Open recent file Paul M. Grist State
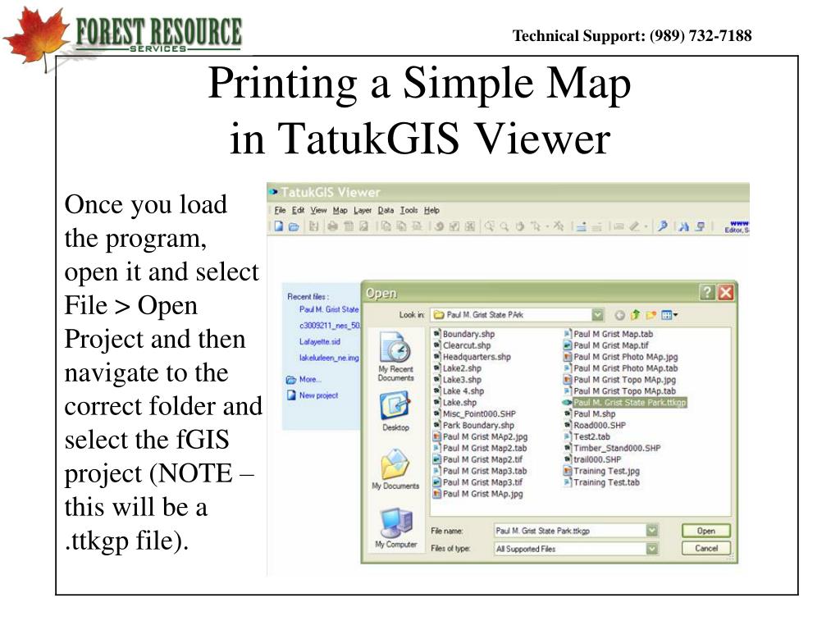The width and height of the screenshot is (840, 630). (329, 309)
